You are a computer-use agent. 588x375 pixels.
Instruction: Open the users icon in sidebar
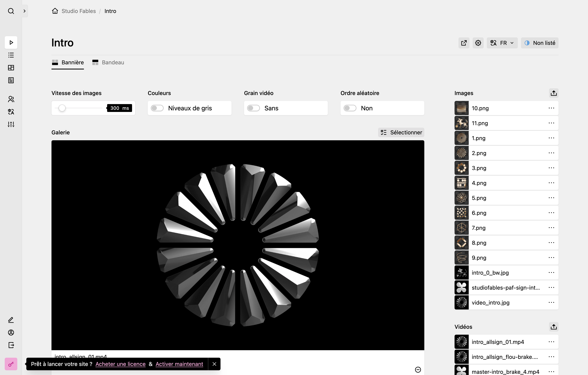point(11,99)
